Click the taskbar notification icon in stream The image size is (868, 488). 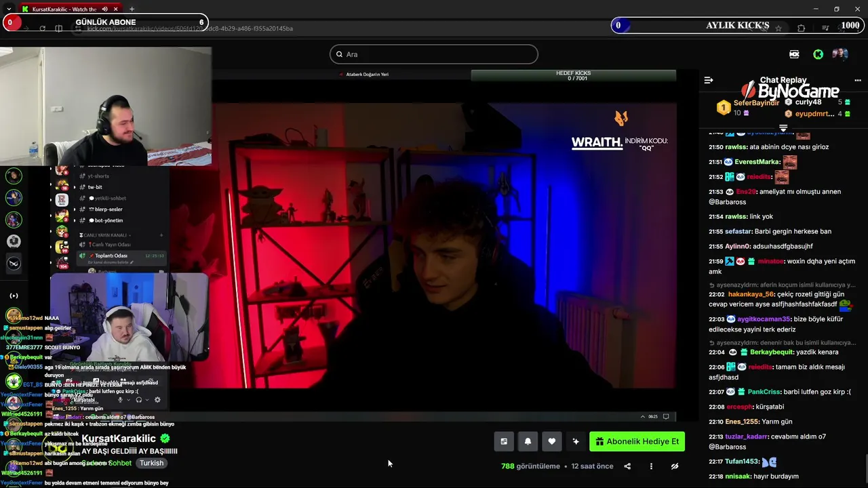(x=666, y=416)
